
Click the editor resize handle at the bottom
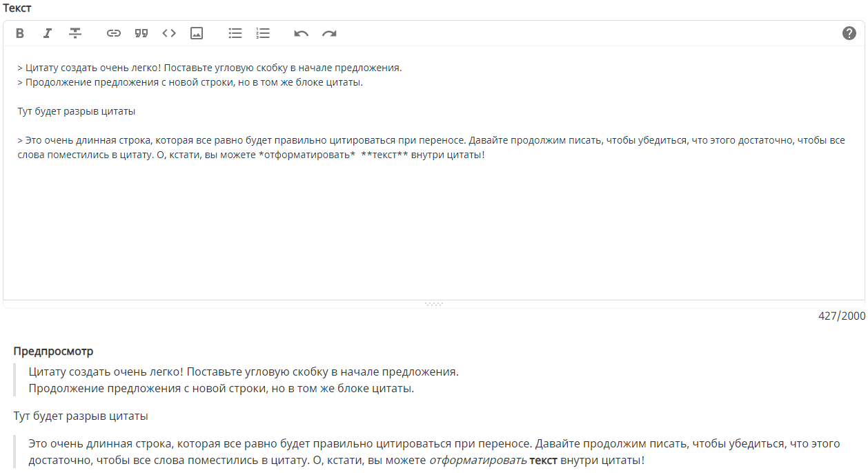pos(434,304)
